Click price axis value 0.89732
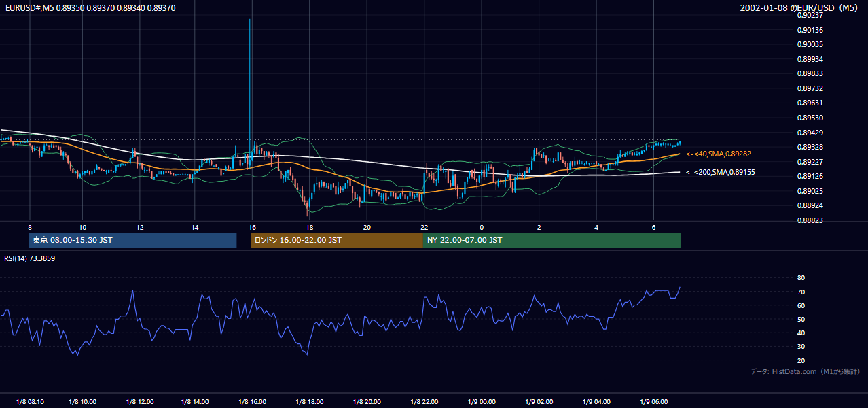 [x=812, y=88]
